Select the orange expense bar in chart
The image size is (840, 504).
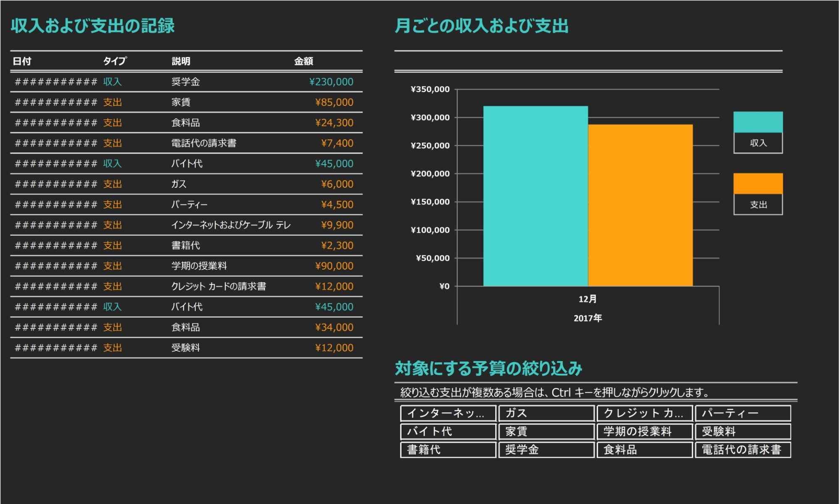pyautogui.click(x=640, y=205)
